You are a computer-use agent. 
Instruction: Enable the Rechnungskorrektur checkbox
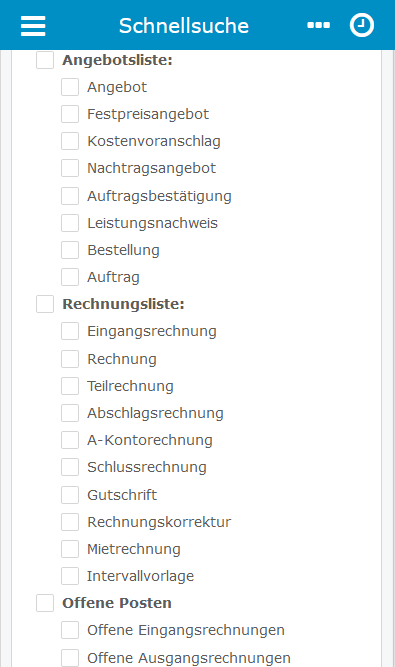[x=70, y=522]
